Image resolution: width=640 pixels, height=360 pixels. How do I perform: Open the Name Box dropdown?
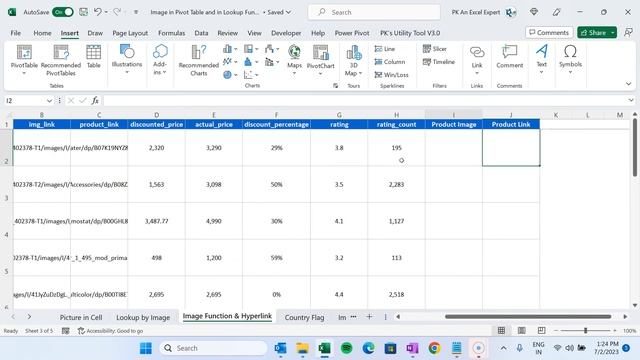49,100
